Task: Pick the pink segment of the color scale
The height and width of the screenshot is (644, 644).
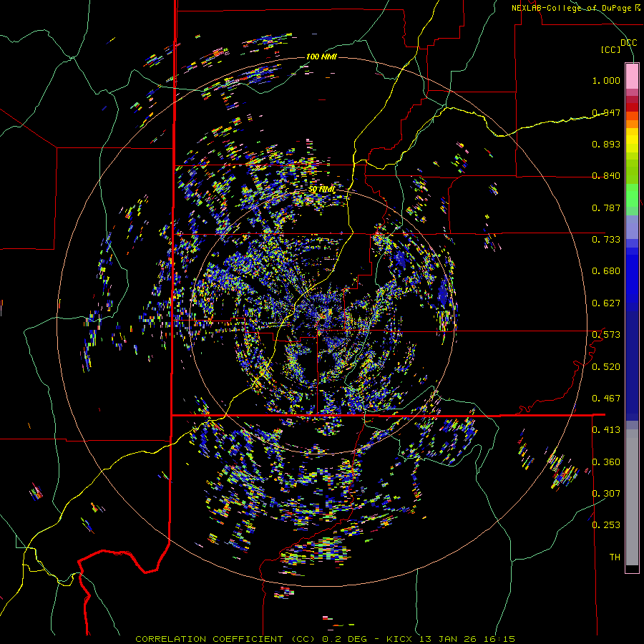Action: click(x=632, y=76)
